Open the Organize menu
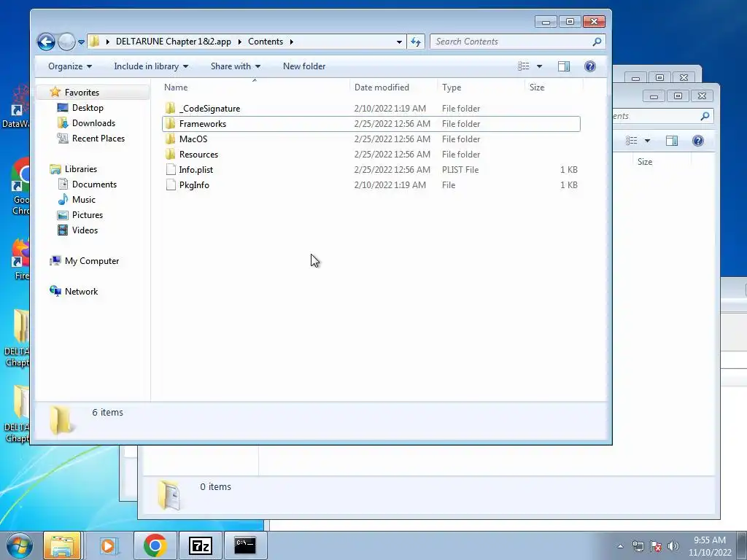The image size is (747, 560). (x=70, y=66)
